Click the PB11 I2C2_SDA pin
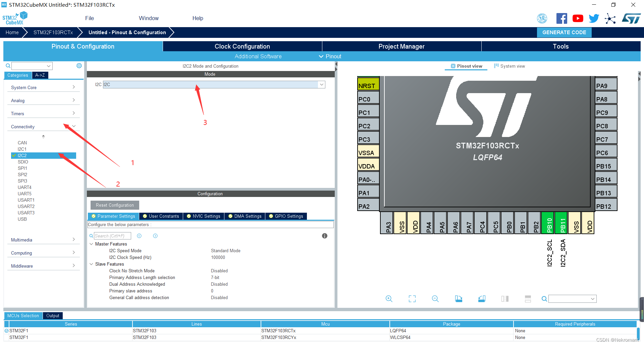The width and height of the screenshot is (644, 345). point(561,223)
